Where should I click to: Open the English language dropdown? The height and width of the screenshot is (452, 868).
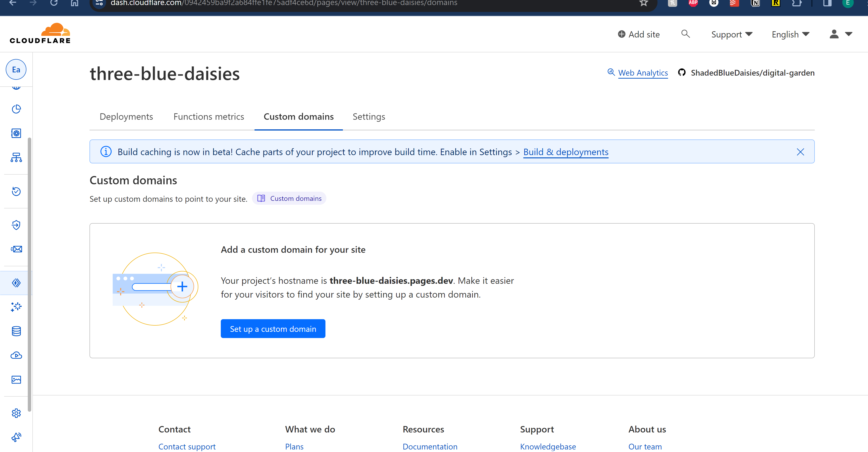pos(790,34)
